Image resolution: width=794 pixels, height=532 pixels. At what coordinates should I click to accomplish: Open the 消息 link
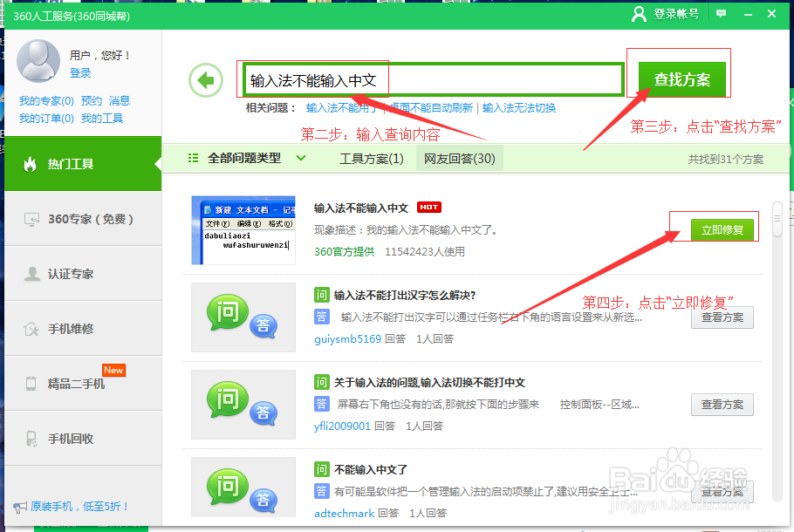120,100
